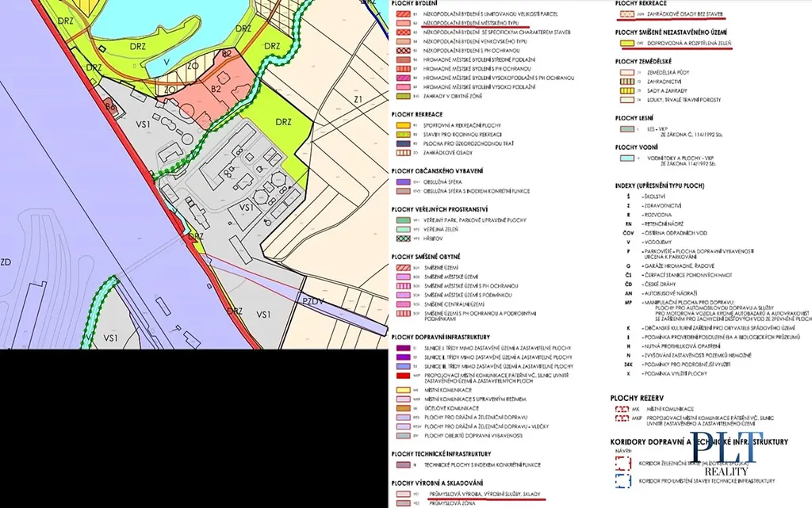The height and width of the screenshot is (508, 812).
Task: Select the purple Obslužná sféra color swatch
Action: [402, 181]
